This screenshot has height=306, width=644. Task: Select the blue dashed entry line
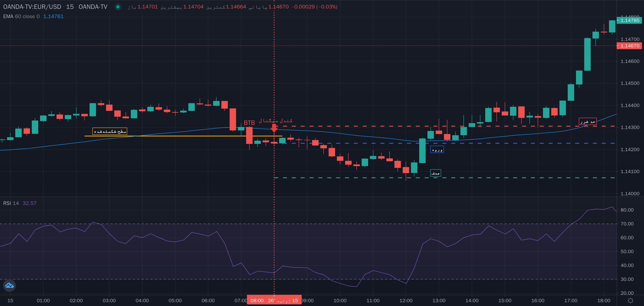point(445,143)
